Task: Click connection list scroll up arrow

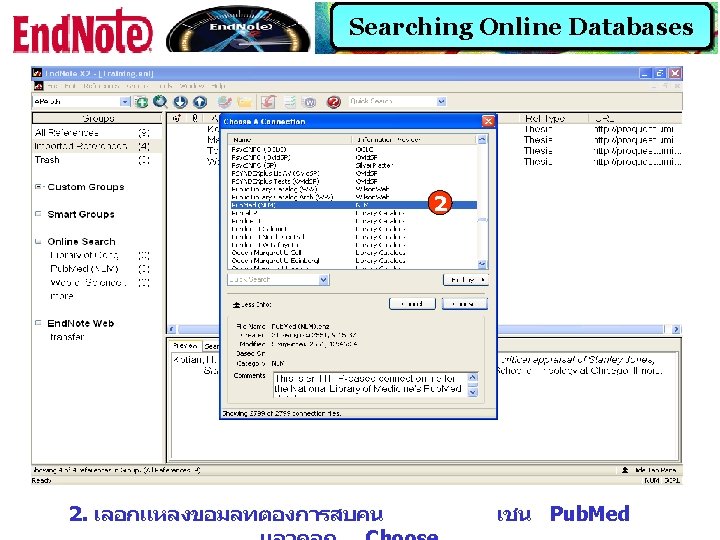Action: point(482,140)
